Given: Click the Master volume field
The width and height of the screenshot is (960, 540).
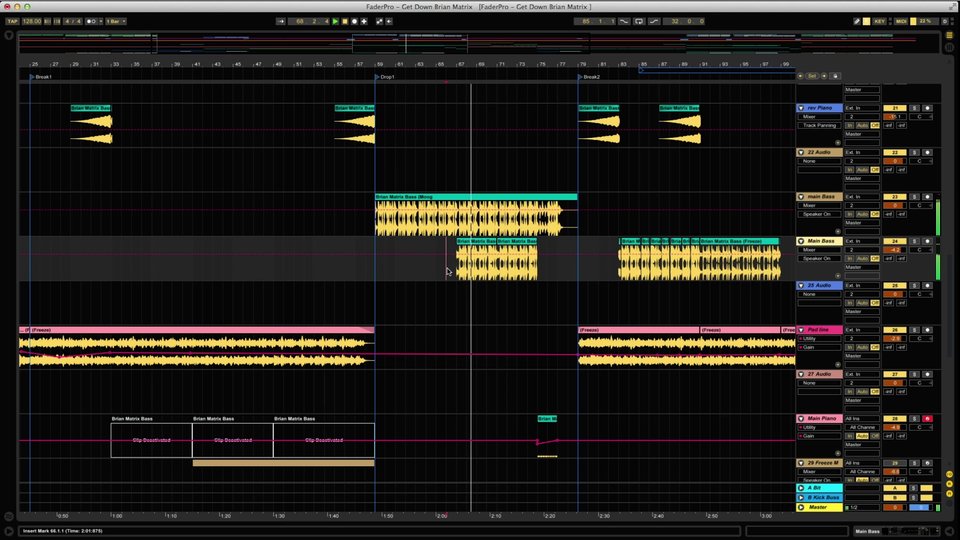Looking at the screenshot, I should point(894,507).
